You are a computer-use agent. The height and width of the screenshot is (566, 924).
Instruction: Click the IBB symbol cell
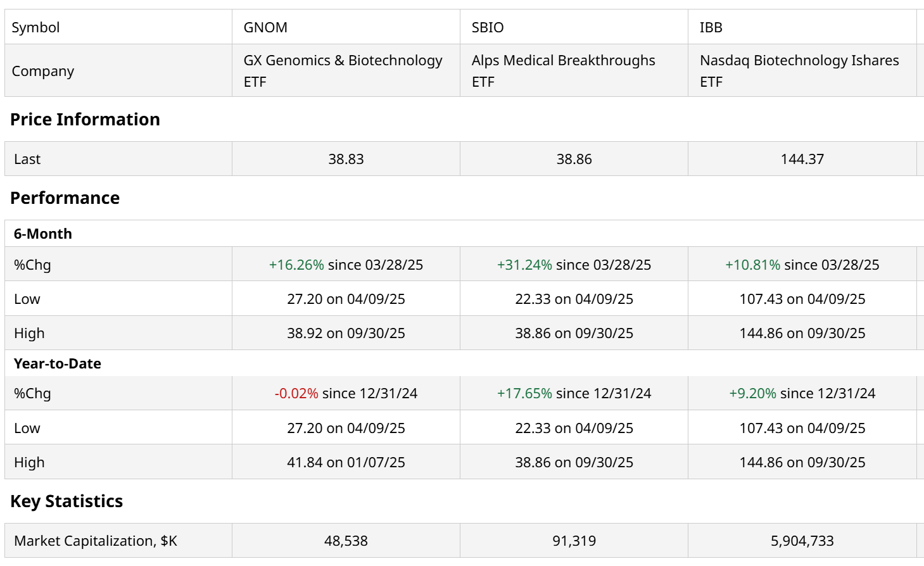click(x=711, y=27)
